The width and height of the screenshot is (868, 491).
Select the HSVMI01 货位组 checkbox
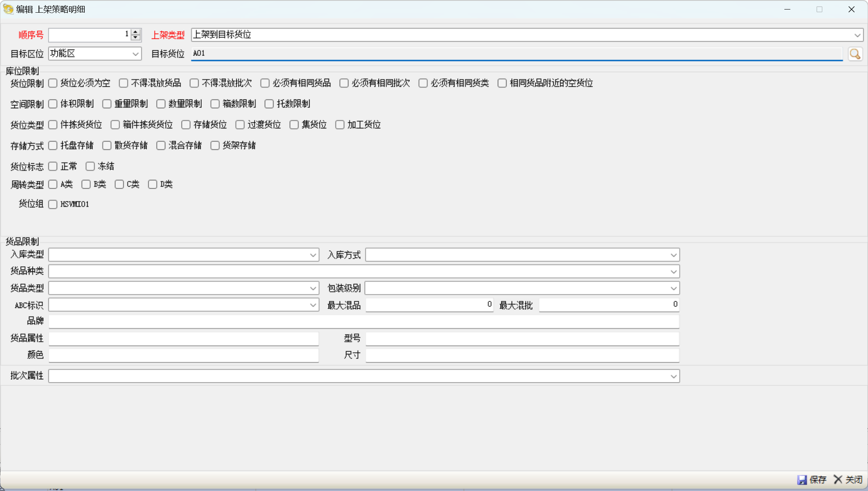[x=53, y=204]
